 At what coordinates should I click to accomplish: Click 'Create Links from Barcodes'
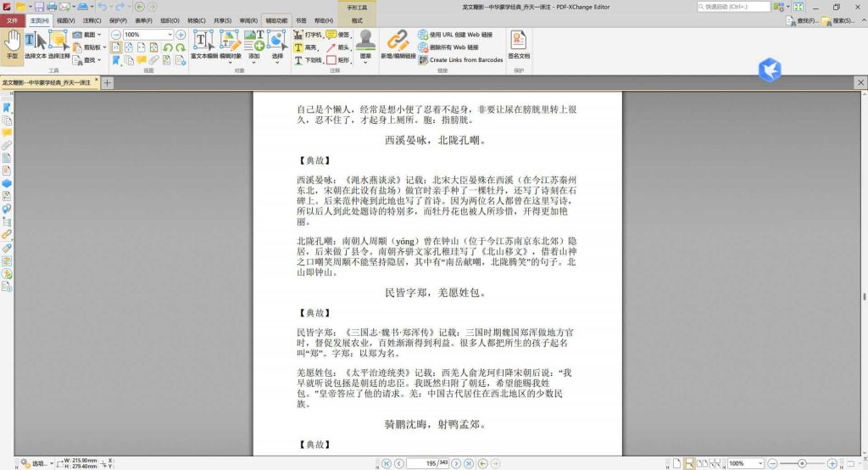coord(460,60)
